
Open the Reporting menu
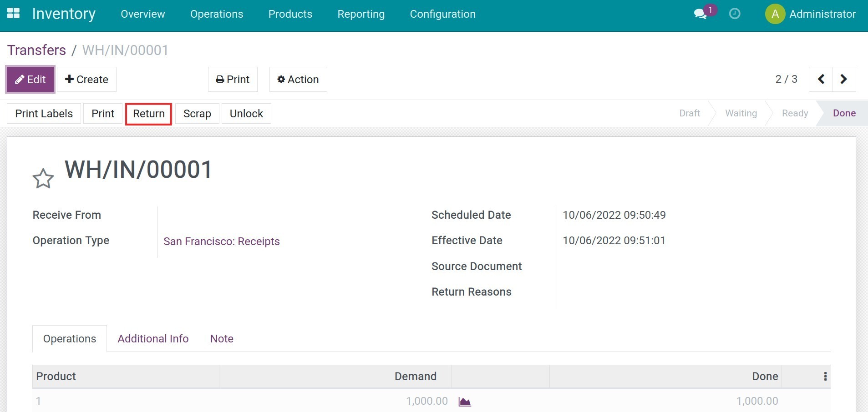pyautogui.click(x=360, y=14)
